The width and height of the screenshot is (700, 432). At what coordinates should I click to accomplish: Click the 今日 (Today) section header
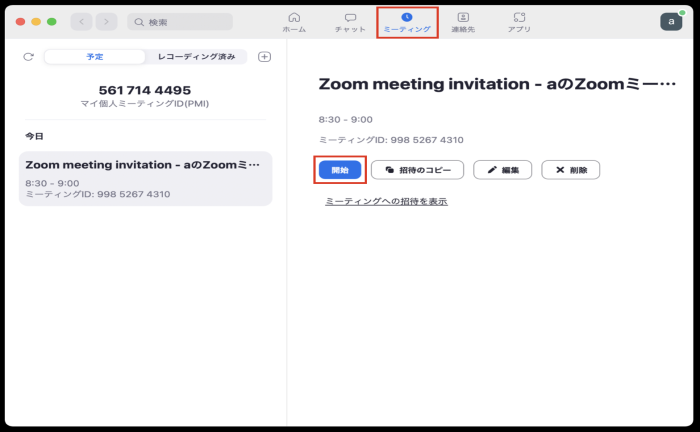(x=34, y=136)
